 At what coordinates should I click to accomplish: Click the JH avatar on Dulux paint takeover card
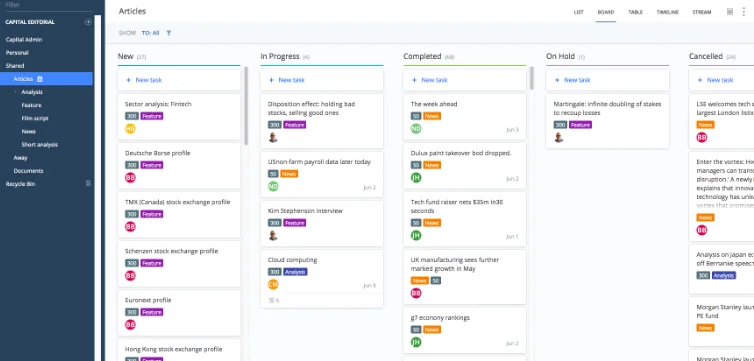[416, 177]
